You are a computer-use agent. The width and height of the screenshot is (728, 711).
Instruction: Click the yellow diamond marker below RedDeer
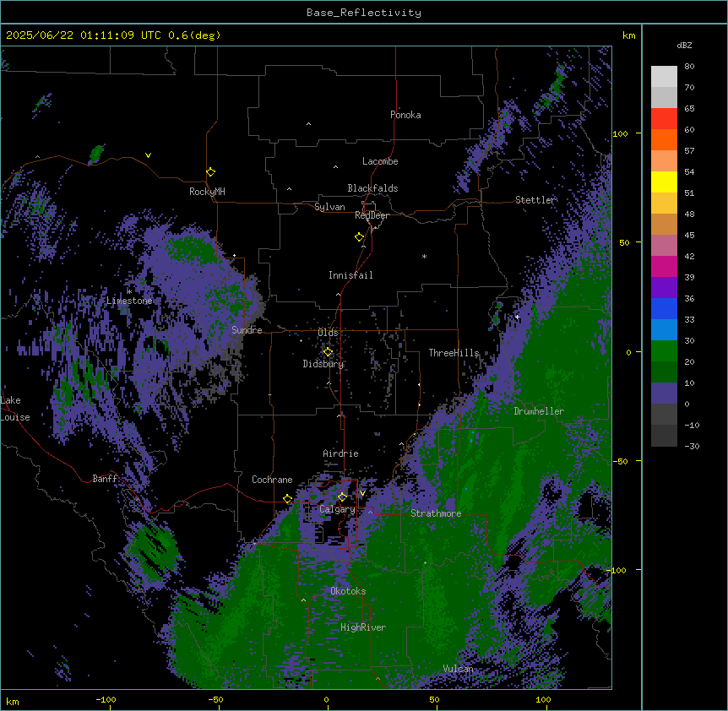point(360,237)
